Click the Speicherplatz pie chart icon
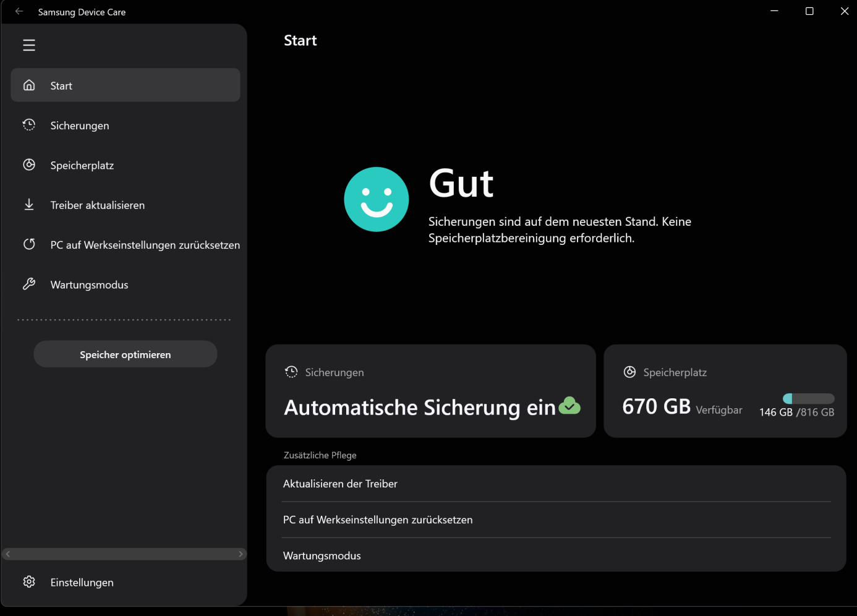This screenshot has width=857, height=616. click(x=28, y=165)
